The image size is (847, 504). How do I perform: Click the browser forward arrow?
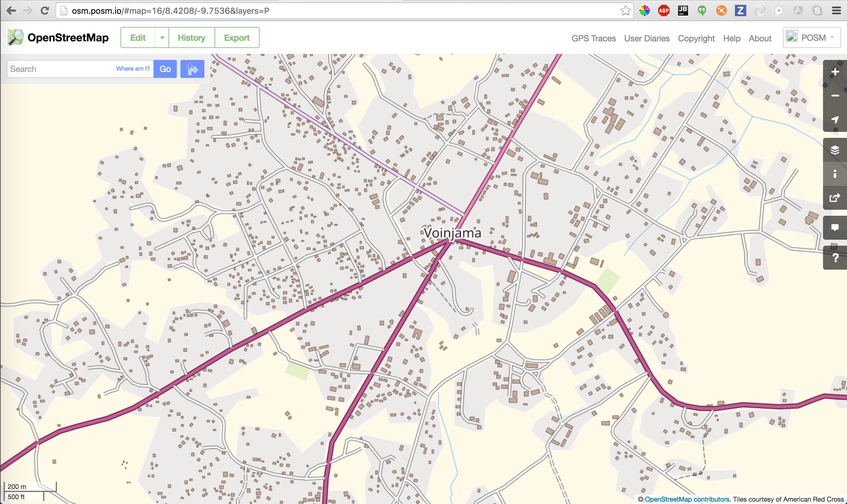[x=28, y=10]
